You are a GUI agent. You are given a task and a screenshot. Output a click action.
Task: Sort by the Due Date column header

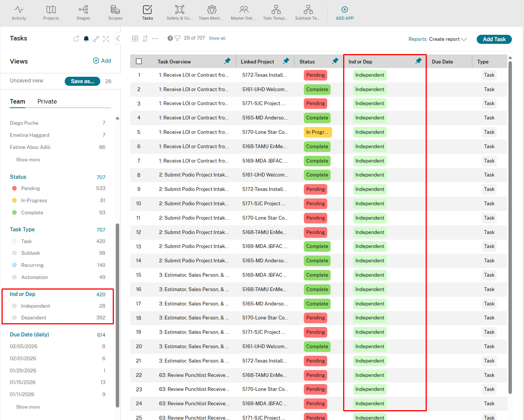[x=442, y=62]
